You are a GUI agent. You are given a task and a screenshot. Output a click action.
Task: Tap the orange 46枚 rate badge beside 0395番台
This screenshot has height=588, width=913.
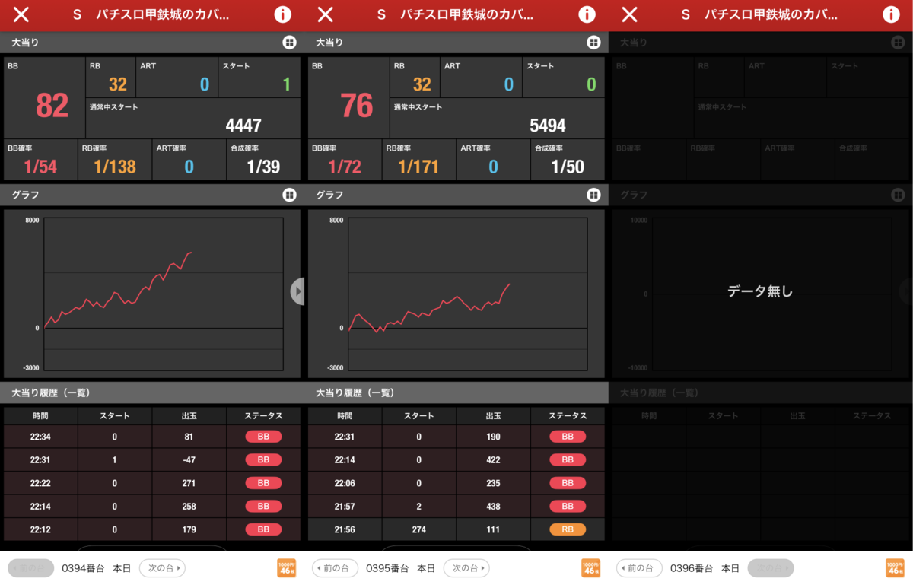590,568
